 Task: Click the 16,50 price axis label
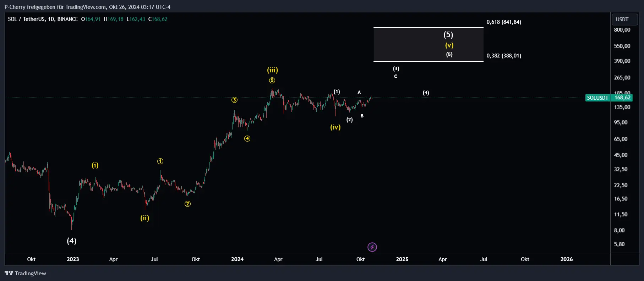click(621, 199)
